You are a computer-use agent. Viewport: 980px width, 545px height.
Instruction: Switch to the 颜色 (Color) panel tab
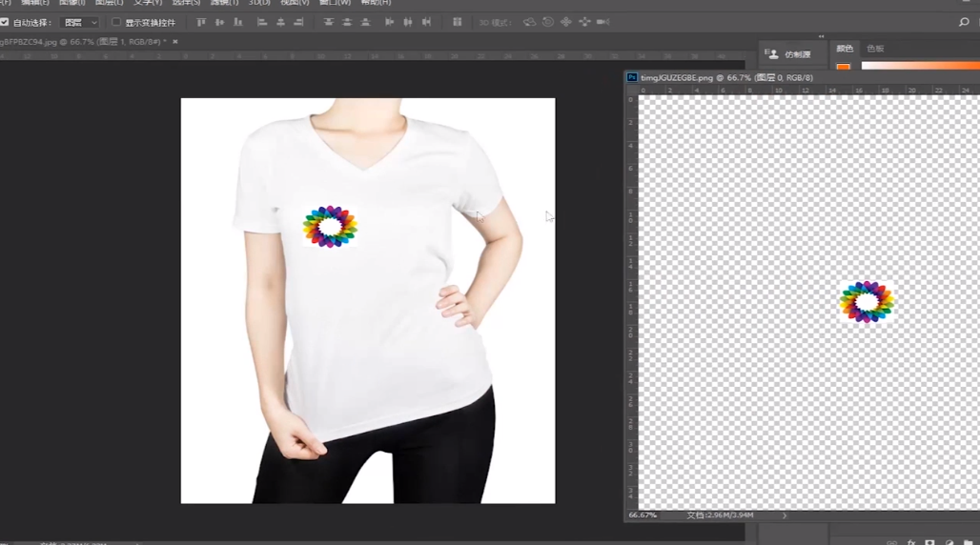[x=845, y=49]
